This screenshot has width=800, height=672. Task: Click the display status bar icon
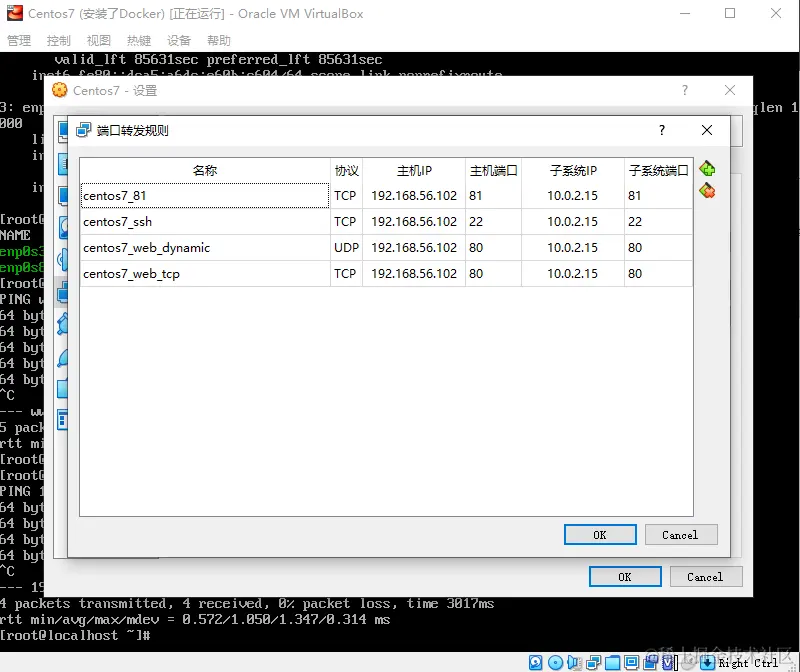tap(631, 662)
